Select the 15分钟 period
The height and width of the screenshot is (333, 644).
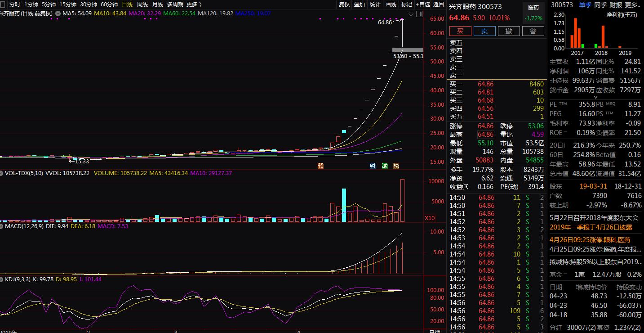(68, 4)
